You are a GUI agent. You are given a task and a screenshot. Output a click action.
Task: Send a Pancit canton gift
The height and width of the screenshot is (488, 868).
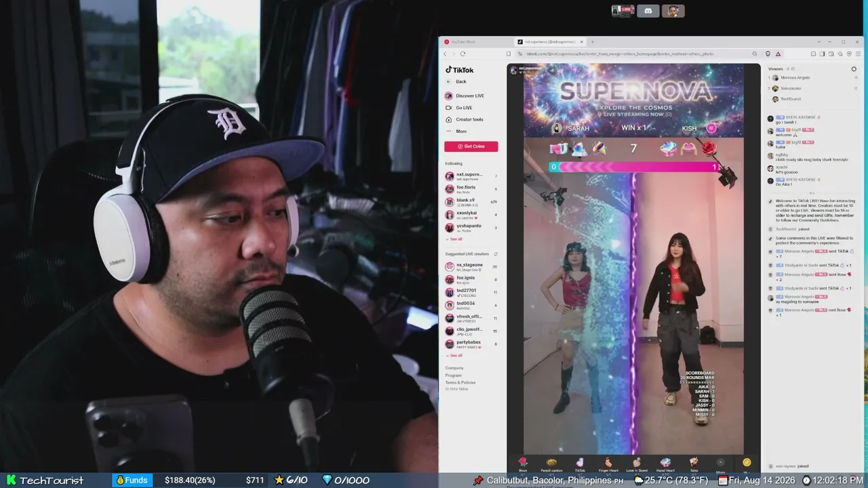(551, 464)
